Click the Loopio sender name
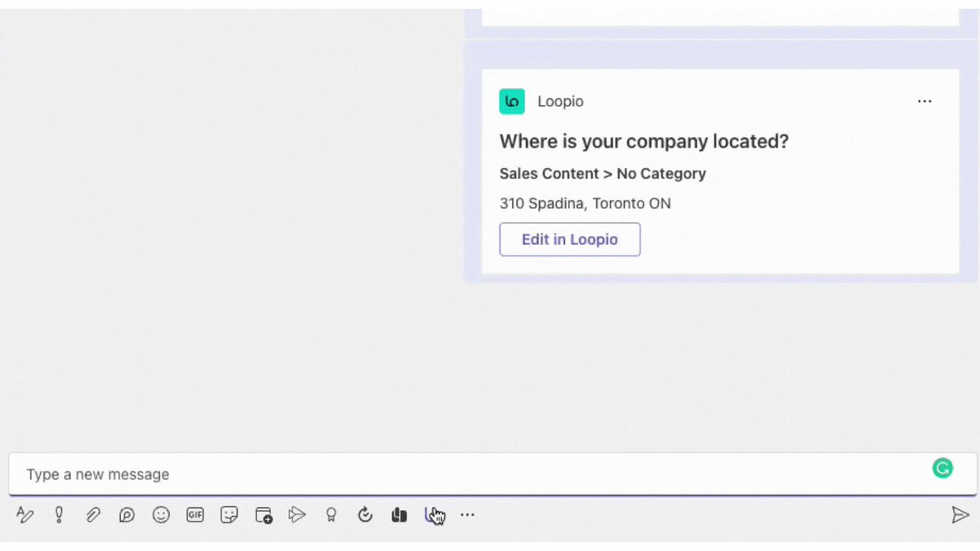 click(560, 102)
